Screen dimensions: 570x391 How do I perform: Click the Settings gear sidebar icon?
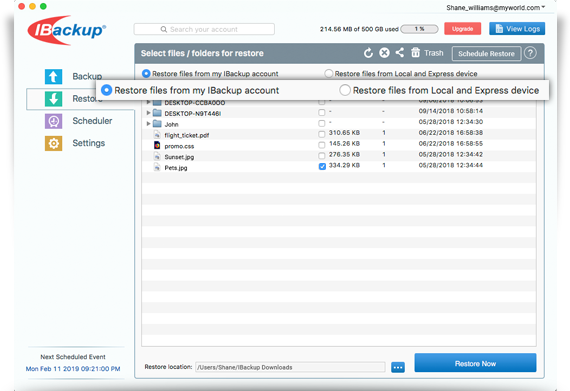click(53, 143)
